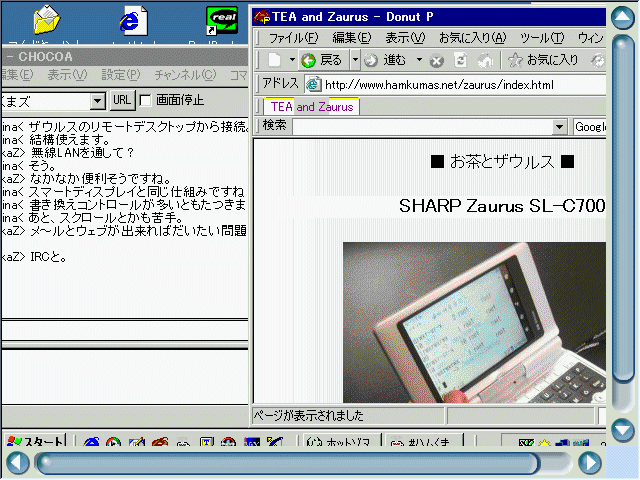640x480 pixels.
Task: Click the chat line 結構使えます。
Action: (70, 140)
